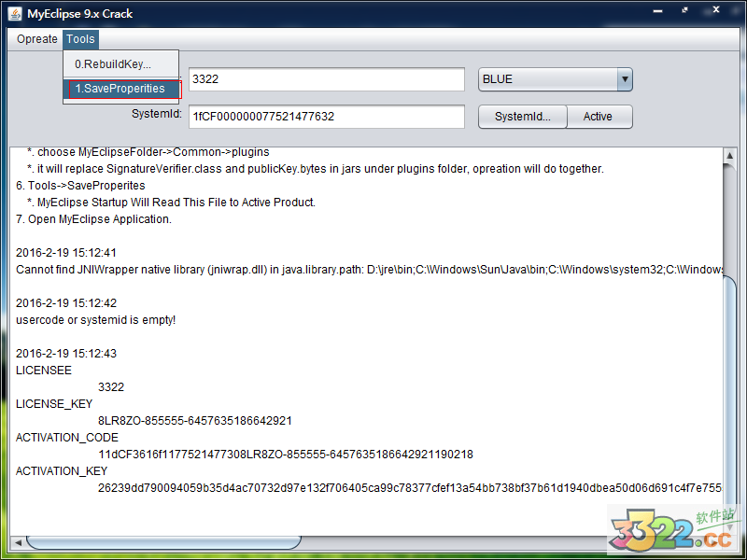Click vertical scrollbar up arrow
The width and height of the screenshot is (747, 560).
(730, 156)
